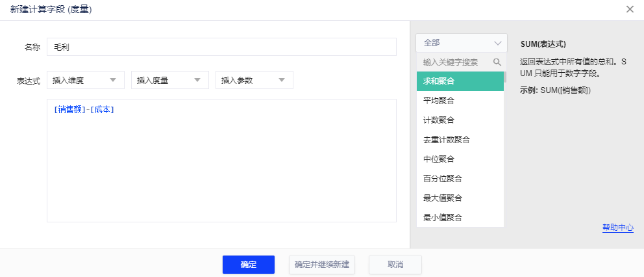Image resolution: width=644 pixels, height=277 pixels.
Task: Click the search magnifier icon
Action: [497, 62]
